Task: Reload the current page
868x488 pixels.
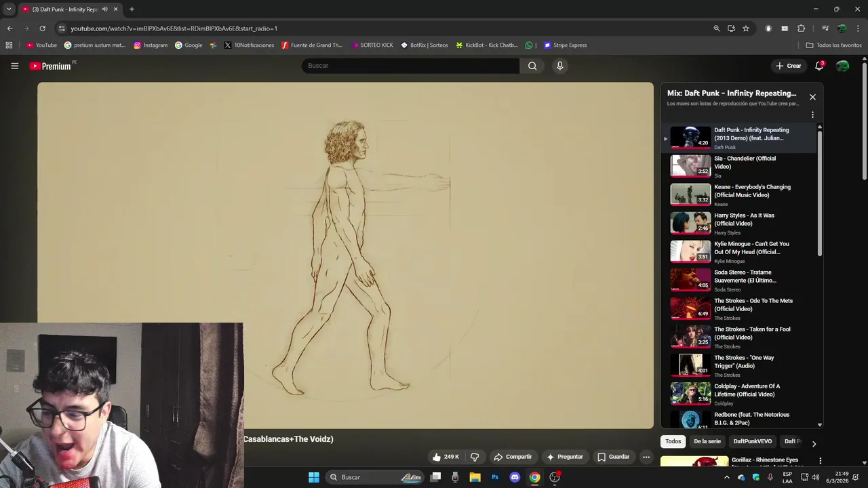Action: (x=42, y=28)
